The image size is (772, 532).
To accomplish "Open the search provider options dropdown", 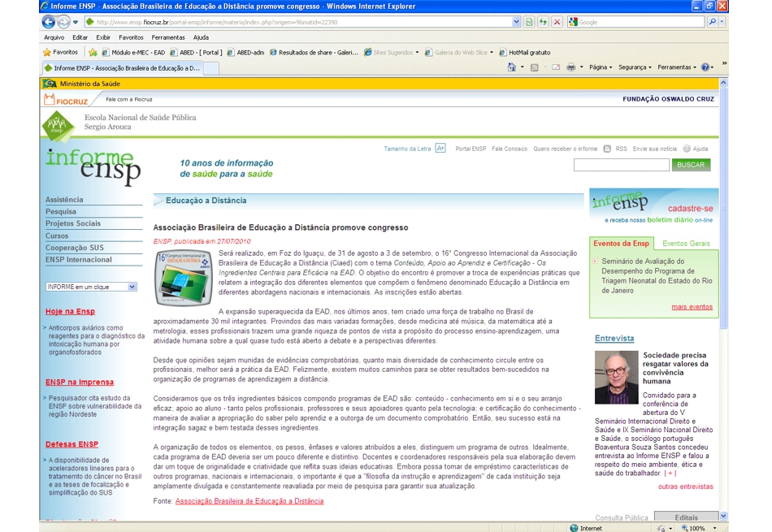I will [722, 22].
